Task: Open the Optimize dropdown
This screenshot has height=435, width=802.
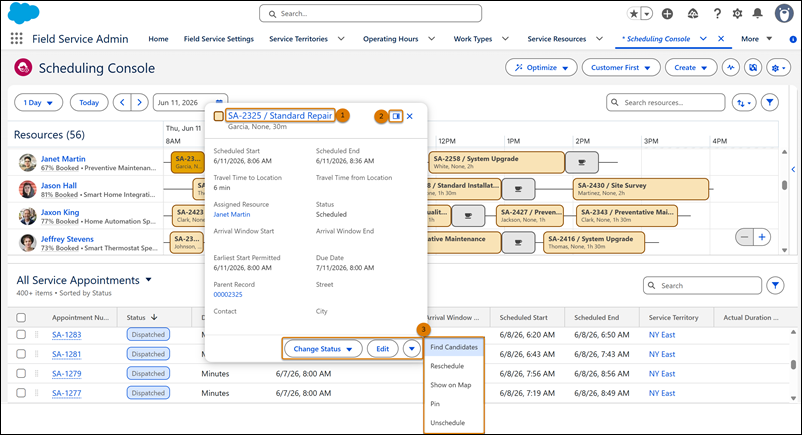Action: pyautogui.click(x=541, y=68)
